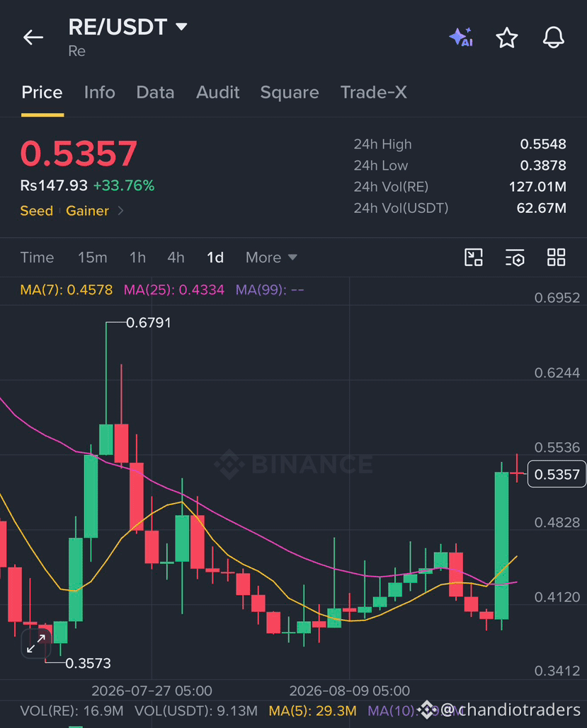Switch to the Square tab
Image resolution: width=587 pixels, height=728 pixels.
(x=290, y=93)
